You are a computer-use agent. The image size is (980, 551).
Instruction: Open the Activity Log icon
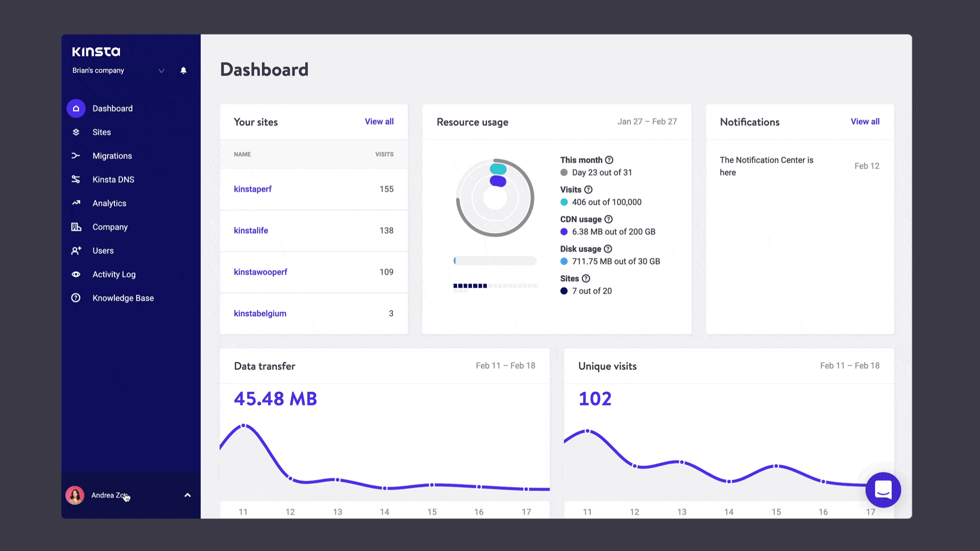(x=76, y=274)
